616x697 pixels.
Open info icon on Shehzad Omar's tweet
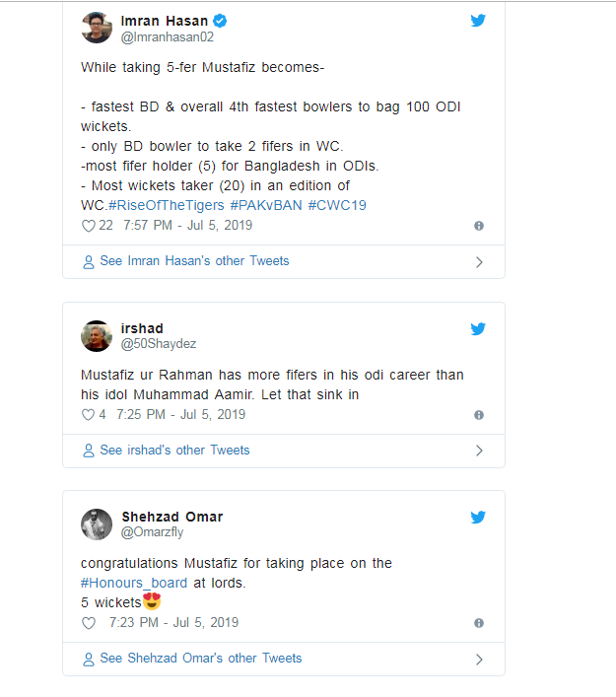click(479, 623)
